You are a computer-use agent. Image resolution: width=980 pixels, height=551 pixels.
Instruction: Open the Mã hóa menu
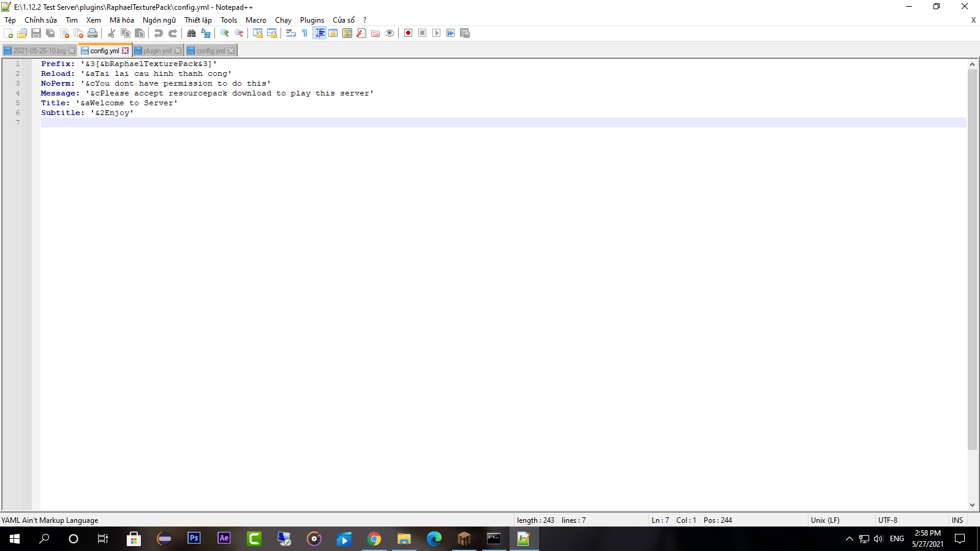[x=122, y=20]
